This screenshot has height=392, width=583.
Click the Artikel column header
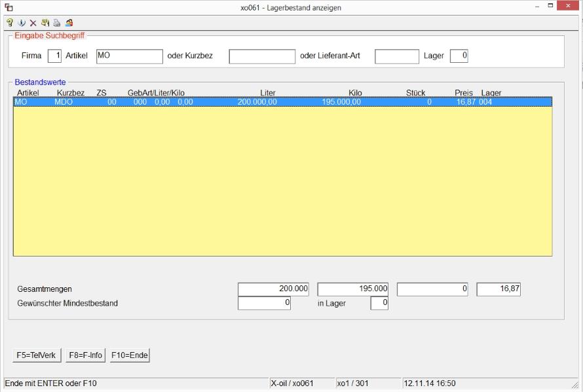point(28,92)
